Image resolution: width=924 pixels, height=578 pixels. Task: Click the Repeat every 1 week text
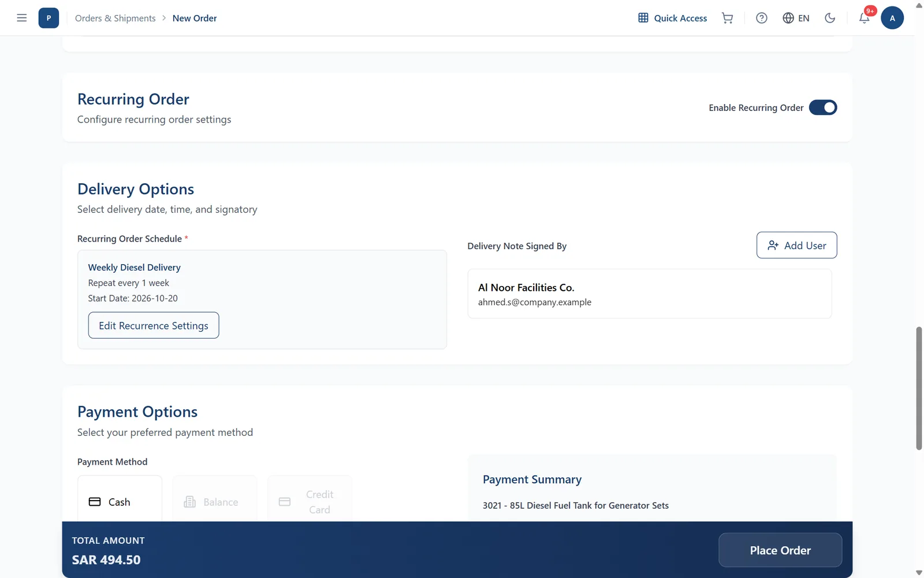pyautogui.click(x=128, y=283)
